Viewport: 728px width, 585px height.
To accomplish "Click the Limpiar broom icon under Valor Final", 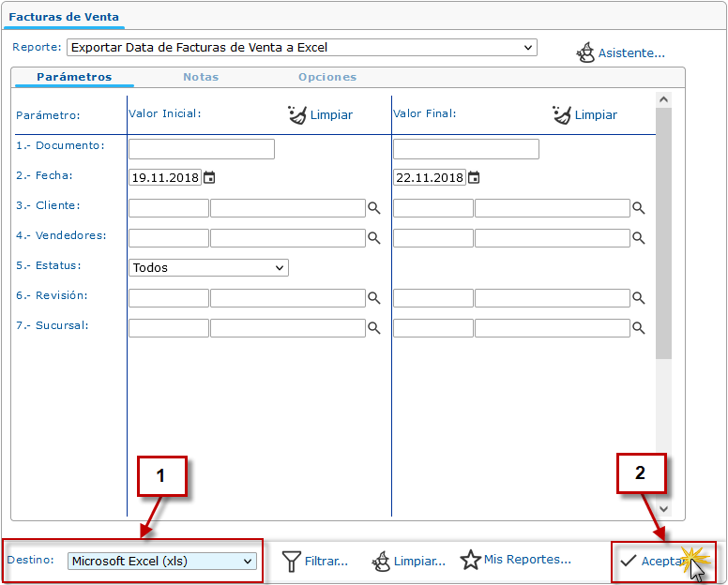I will tap(562, 114).
